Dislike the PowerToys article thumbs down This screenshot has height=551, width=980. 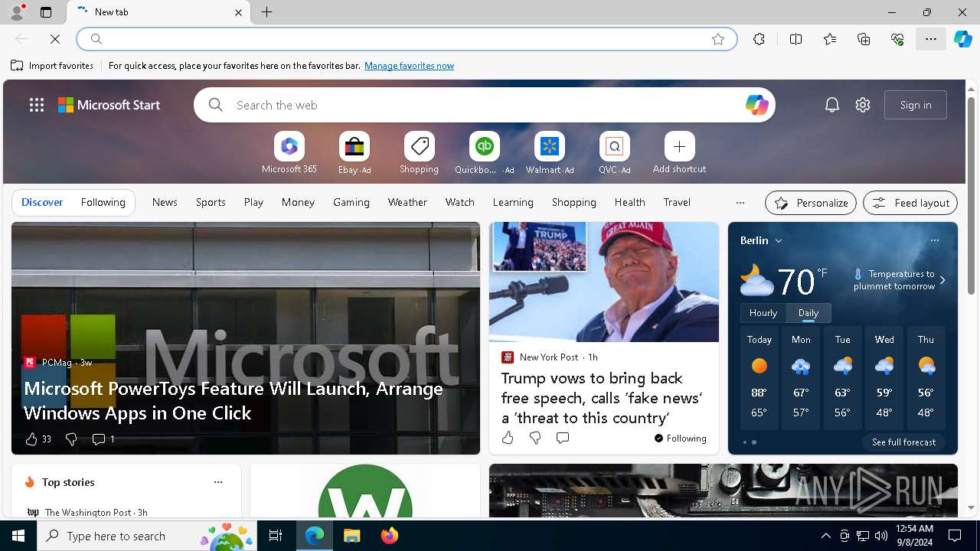(x=71, y=439)
